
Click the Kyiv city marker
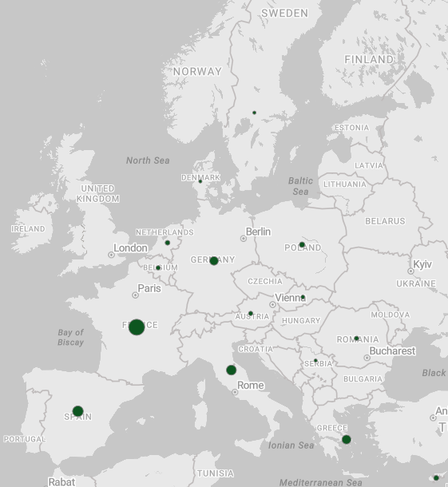410,271
